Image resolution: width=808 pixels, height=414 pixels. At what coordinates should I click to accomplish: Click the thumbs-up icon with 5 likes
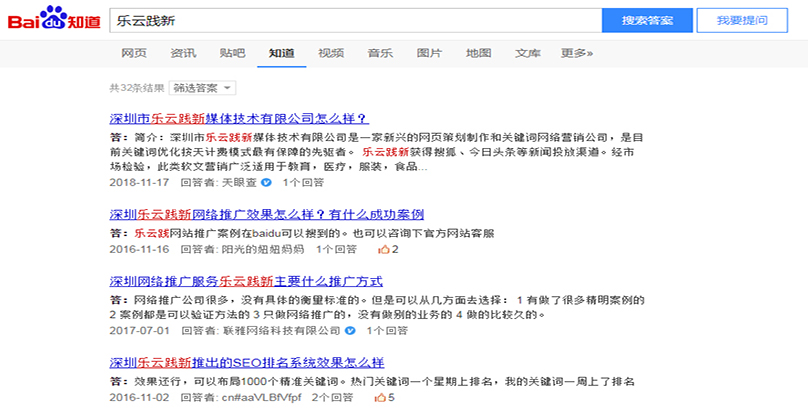click(380, 398)
